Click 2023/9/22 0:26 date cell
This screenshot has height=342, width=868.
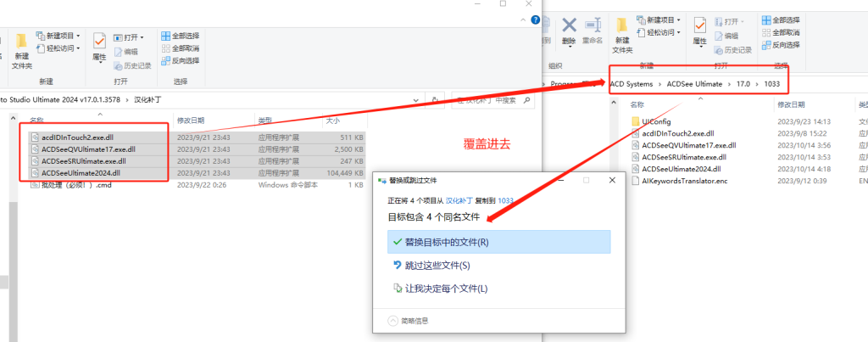[x=202, y=185]
